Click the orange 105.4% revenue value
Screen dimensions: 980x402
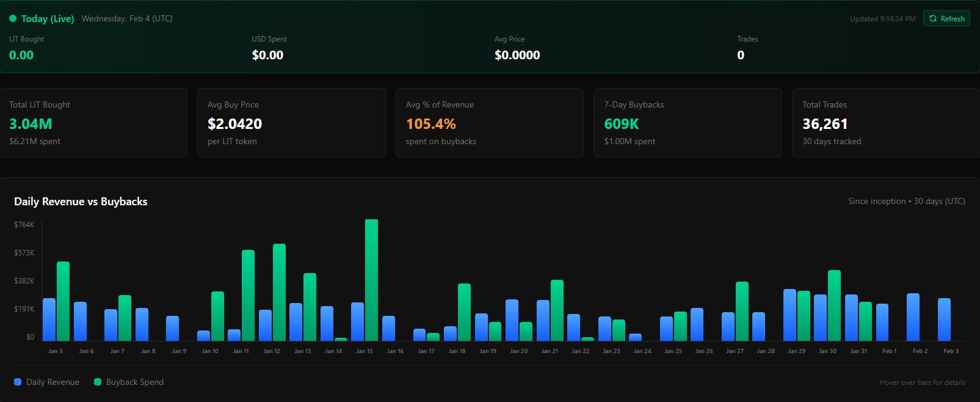(x=430, y=124)
